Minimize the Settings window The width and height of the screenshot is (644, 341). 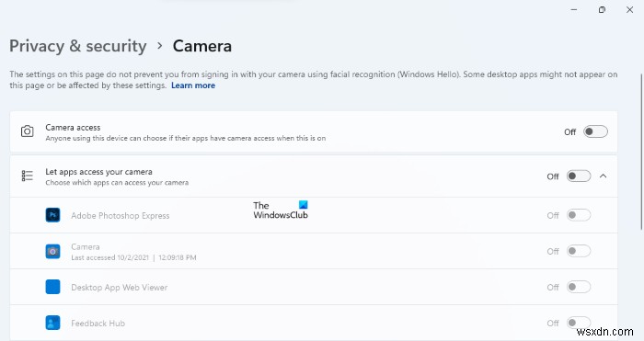coord(574,9)
